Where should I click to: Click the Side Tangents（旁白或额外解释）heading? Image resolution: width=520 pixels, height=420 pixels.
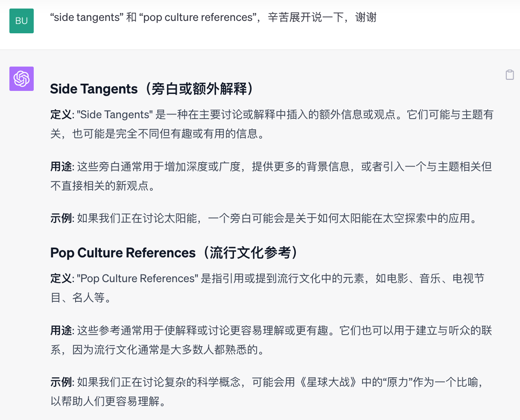pyautogui.click(x=153, y=89)
